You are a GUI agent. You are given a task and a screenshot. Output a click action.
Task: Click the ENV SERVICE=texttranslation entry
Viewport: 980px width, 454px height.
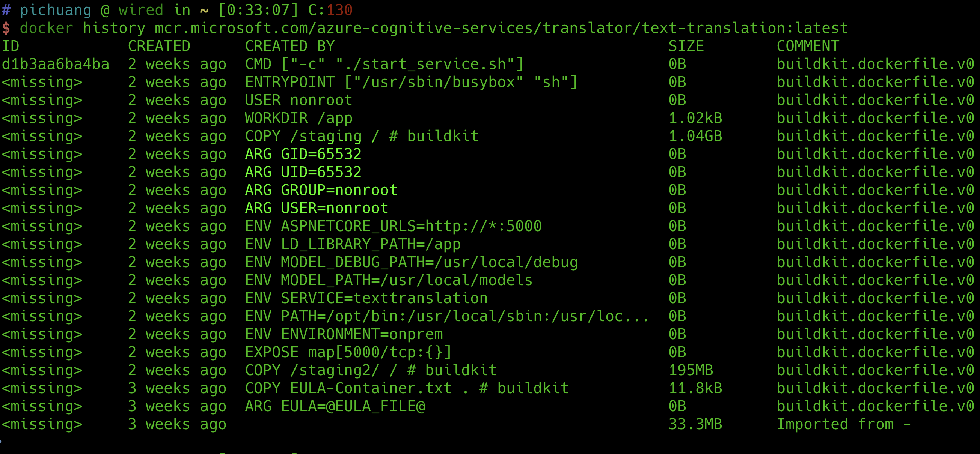[366, 298]
